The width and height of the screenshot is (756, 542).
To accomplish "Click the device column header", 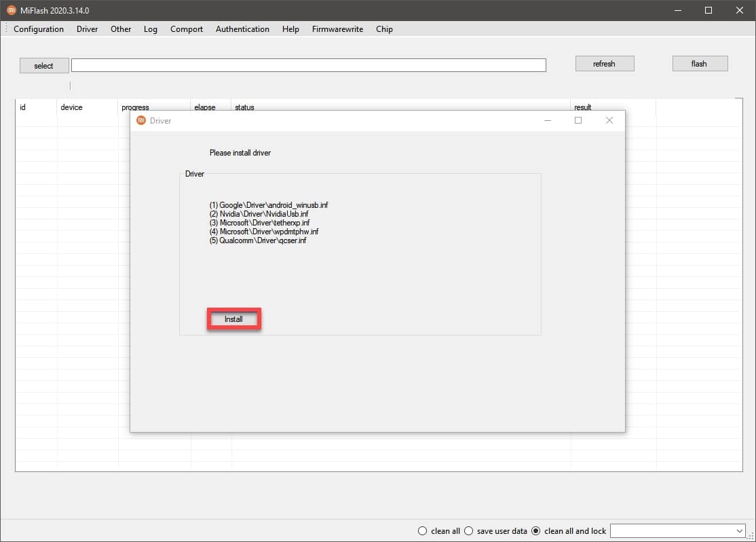I will pyautogui.click(x=71, y=107).
